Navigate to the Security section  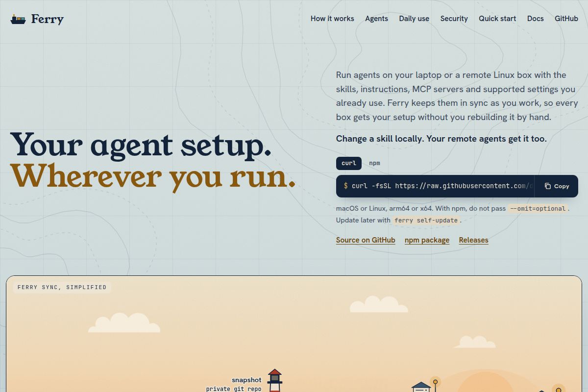click(x=454, y=19)
